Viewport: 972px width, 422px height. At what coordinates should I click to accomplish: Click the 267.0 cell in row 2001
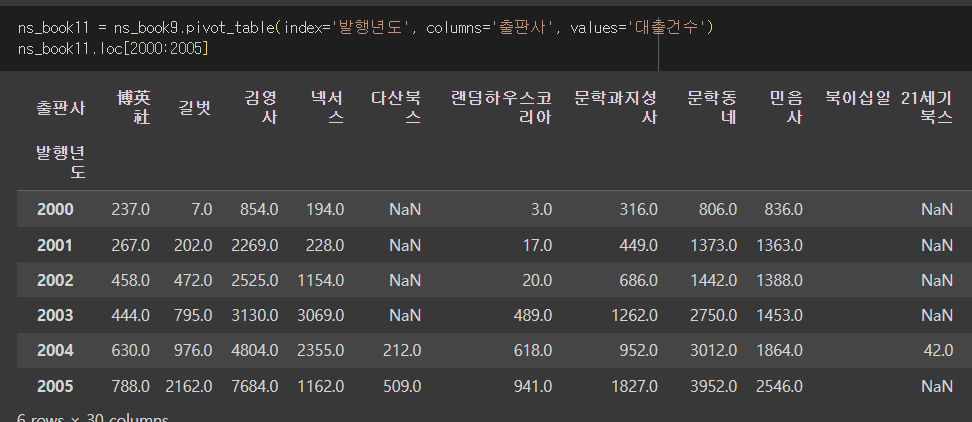pos(131,245)
